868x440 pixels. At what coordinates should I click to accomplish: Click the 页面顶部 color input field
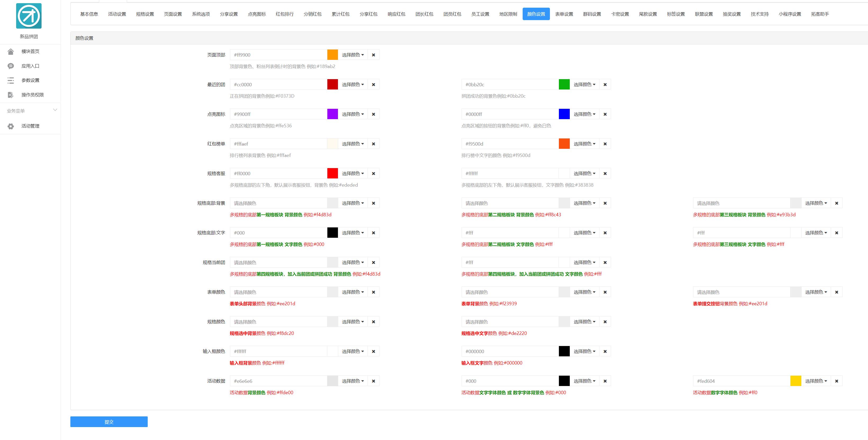279,55
